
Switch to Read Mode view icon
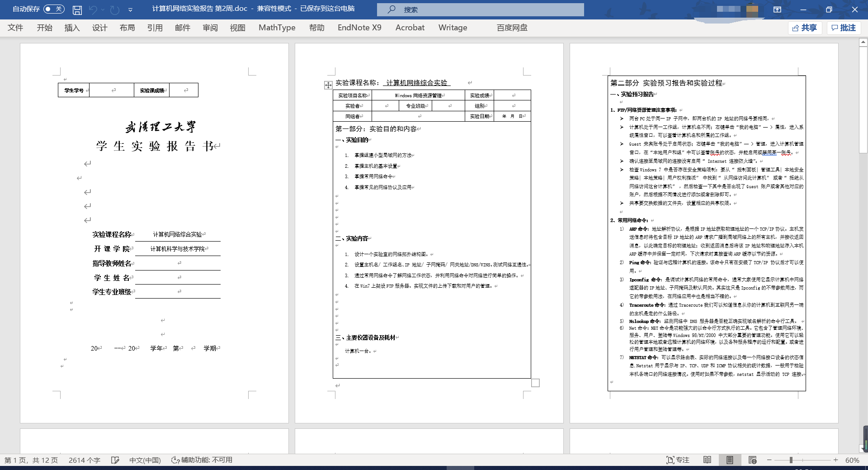[707, 460]
